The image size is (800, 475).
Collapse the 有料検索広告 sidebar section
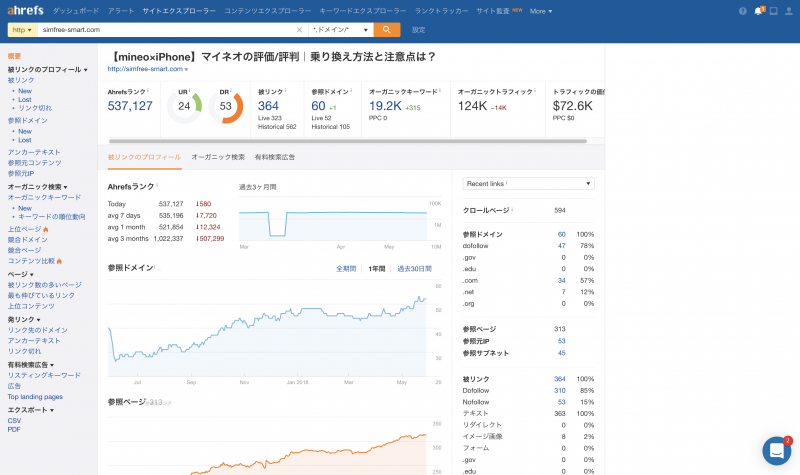click(x=31, y=365)
